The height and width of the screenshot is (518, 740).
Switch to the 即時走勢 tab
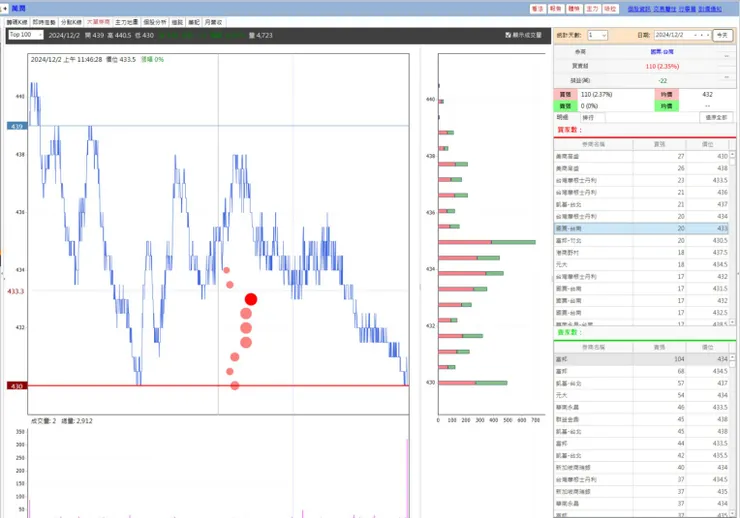coord(44,22)
